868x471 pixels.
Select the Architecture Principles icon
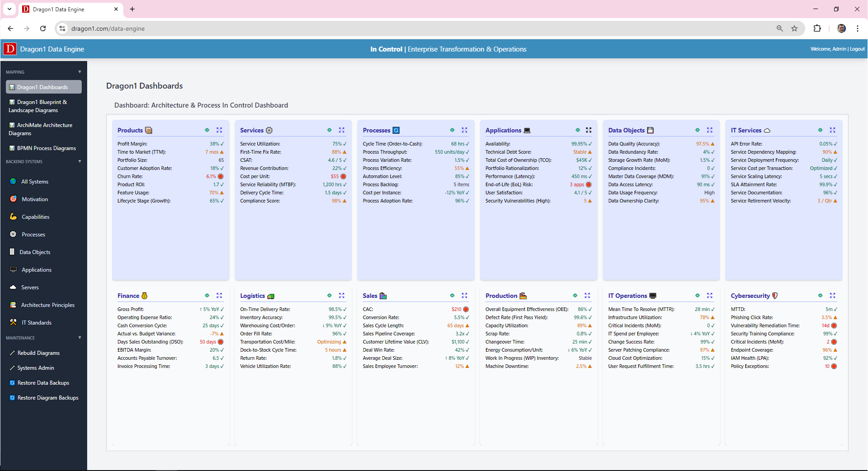14,305
